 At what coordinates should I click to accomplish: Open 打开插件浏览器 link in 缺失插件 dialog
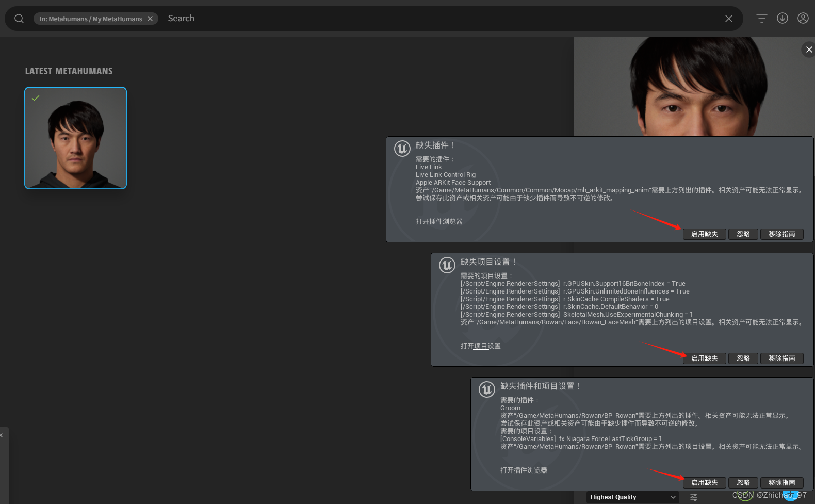coord(439,222)
